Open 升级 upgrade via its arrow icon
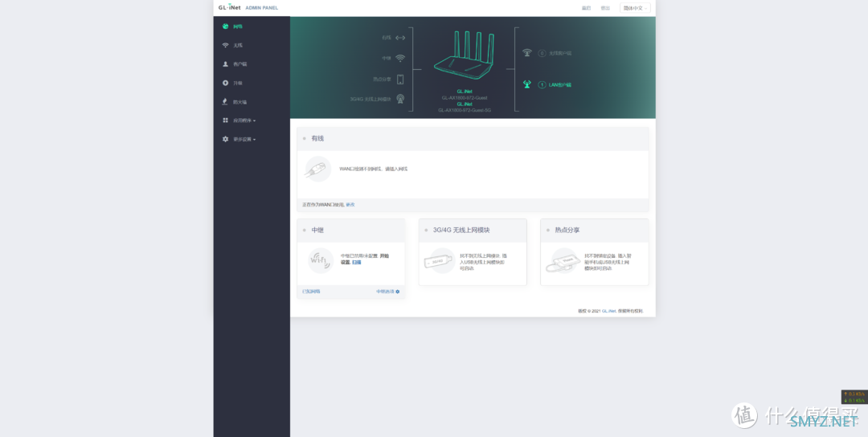Screen dimensions: 868x437 tap(225, 83)
